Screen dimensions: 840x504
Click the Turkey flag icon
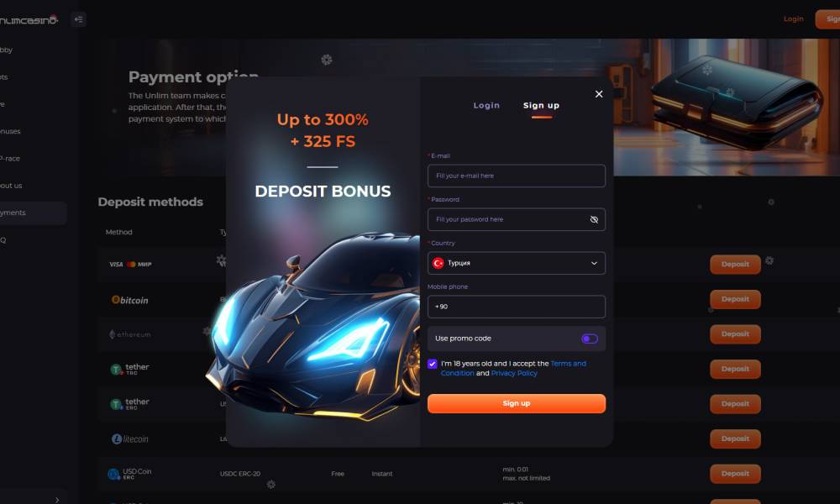pos(438,263)
